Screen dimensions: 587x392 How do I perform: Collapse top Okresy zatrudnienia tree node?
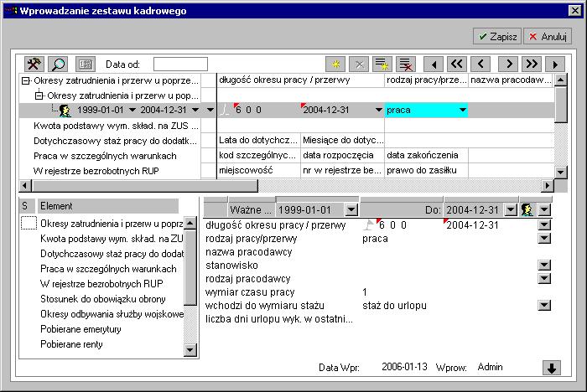tap(25, 80)
